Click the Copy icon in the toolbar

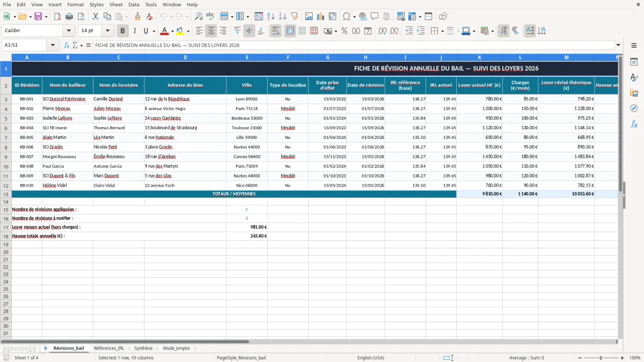107,17
